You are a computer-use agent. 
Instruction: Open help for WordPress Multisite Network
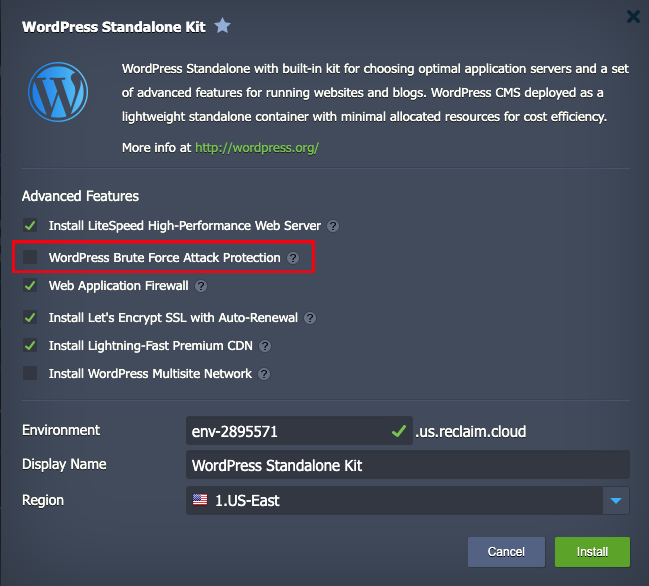point(264,374)
